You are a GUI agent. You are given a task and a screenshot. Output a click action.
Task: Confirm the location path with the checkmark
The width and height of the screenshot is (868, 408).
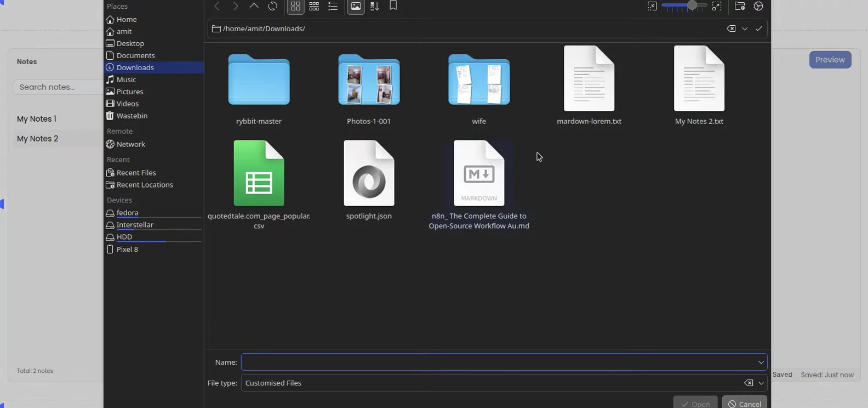pos(759,29)
